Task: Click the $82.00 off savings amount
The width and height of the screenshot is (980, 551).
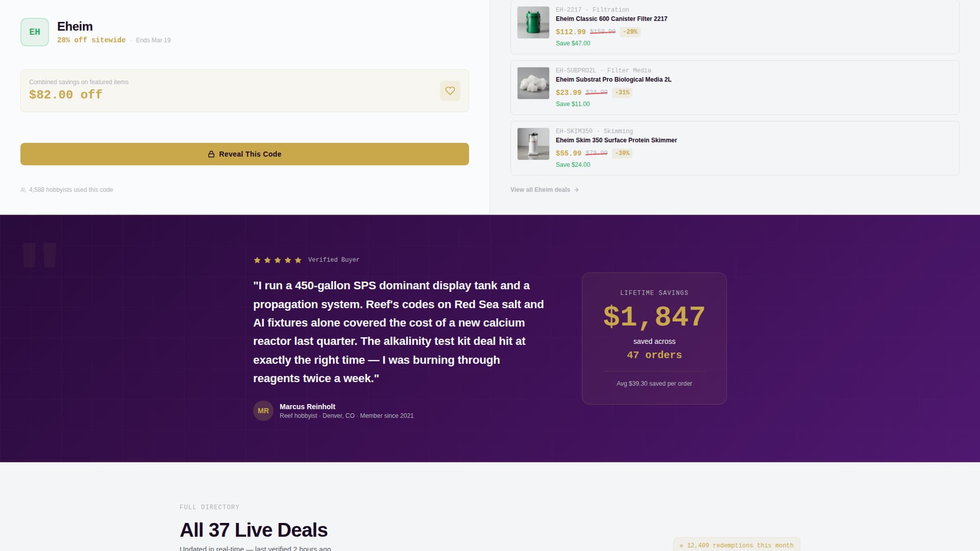Action: tap(66, 95)
